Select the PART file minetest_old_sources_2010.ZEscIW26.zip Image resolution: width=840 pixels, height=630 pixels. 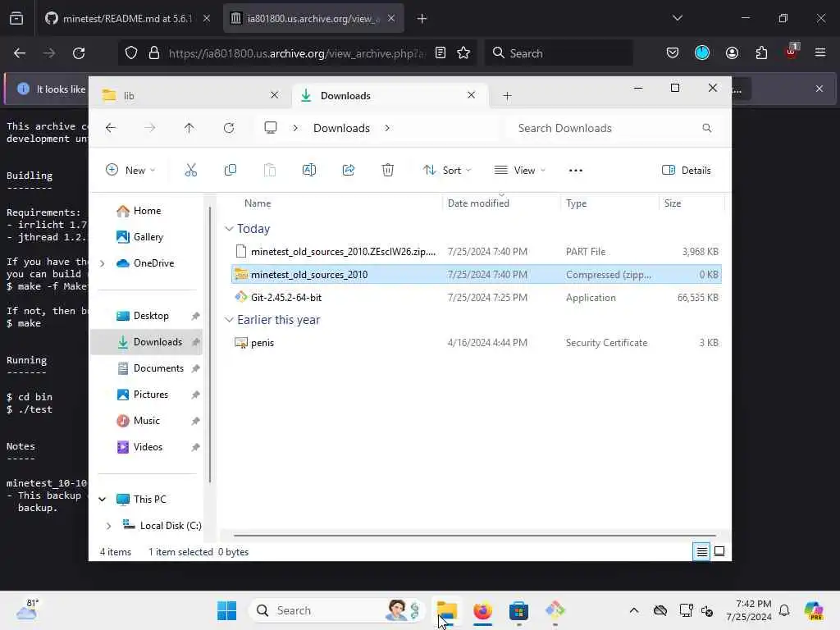click(477, 251)
